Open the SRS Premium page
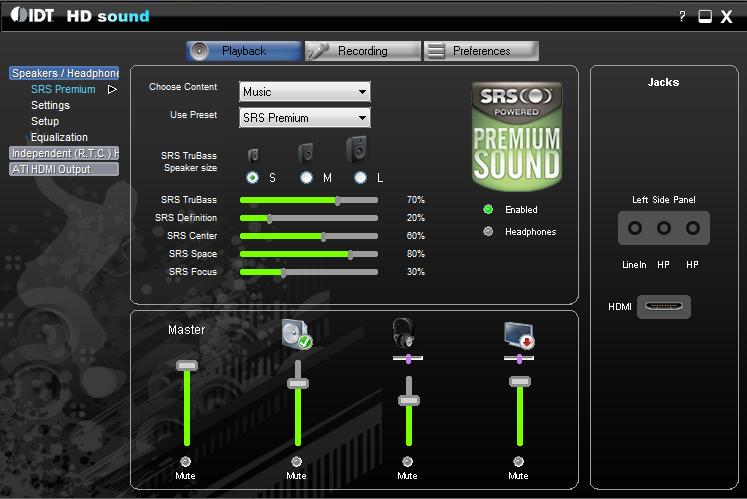 (63, 89)
